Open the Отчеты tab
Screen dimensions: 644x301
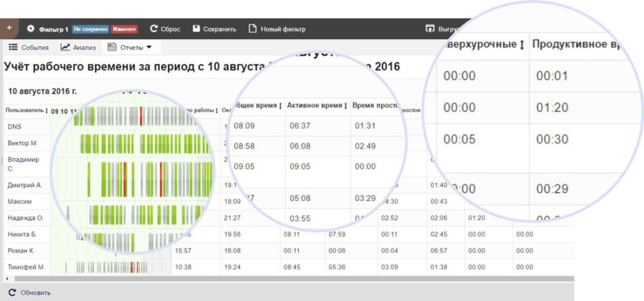[130, 47]
